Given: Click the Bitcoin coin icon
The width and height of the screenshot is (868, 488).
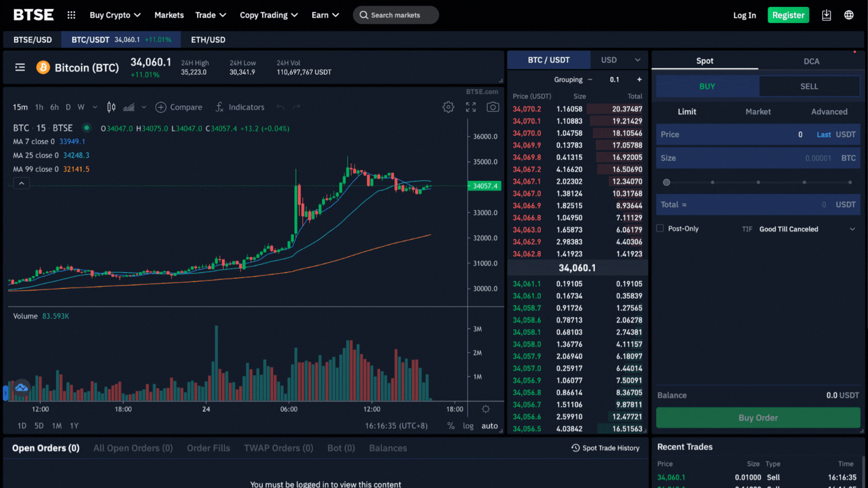Looking at the screenshot, I should point(43,68).
